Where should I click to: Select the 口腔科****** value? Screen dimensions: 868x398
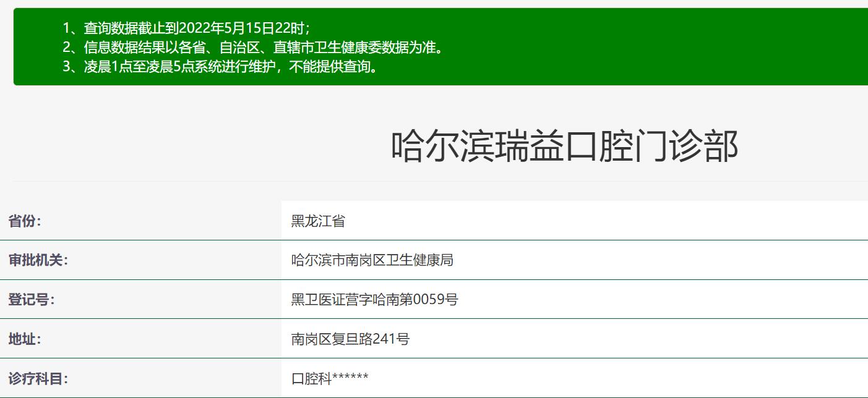(330, 378)
